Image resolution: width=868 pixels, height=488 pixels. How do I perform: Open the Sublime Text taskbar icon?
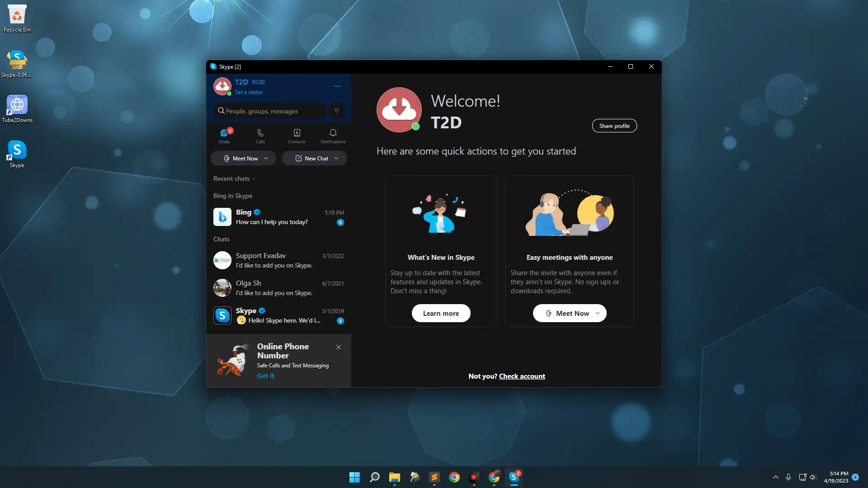434,477
